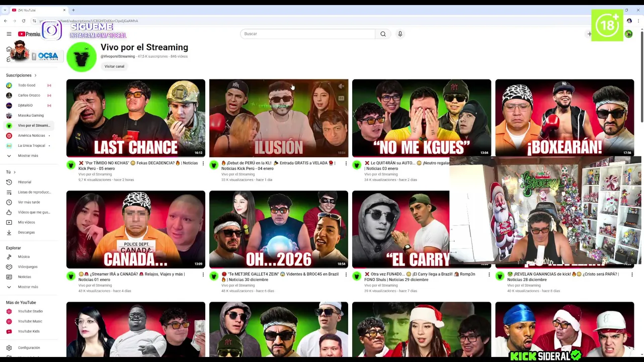The image size is (644, 362).
Task: Open Listas de reproducción
Action: (29, 192)
